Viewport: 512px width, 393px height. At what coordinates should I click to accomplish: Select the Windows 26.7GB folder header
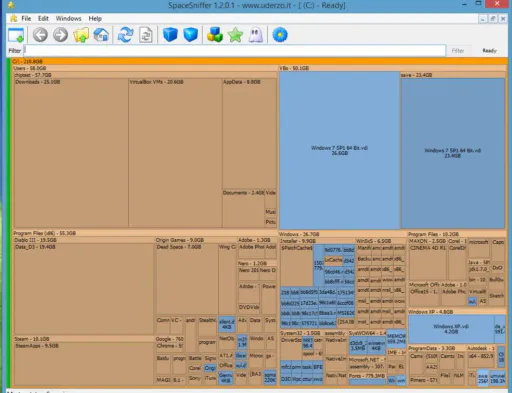pyautogui.click(x=343, y=234)
